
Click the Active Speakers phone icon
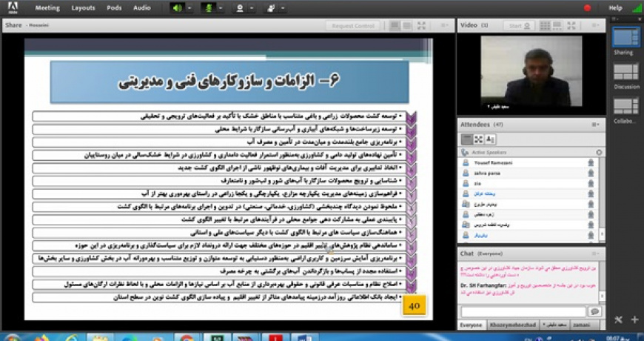click(x=465, y=153)
